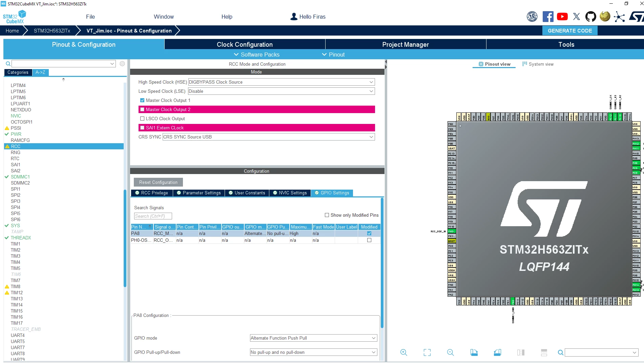Click the GENERATE CODE button

(x=570, y=30)
